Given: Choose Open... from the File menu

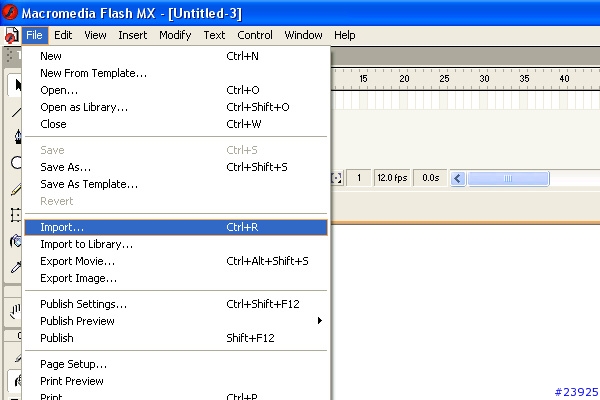Looking at the screenshot, I should coord(176,90).
